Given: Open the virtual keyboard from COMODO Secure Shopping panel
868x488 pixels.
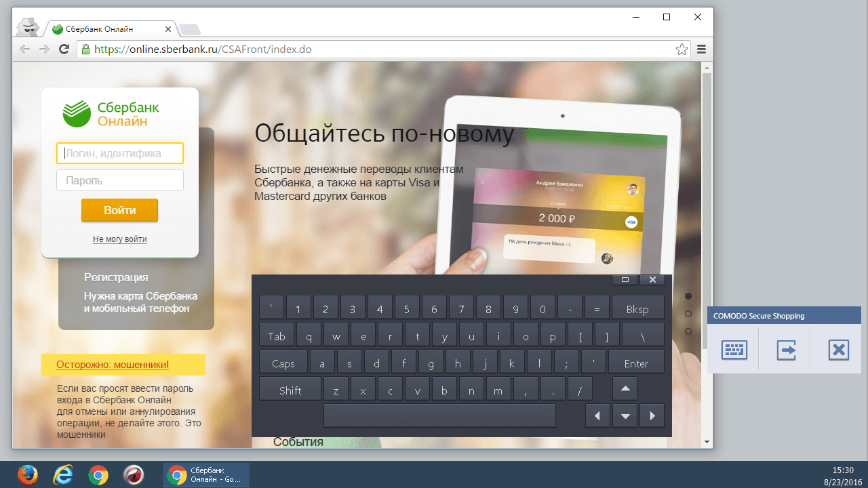Looking at the screenshot, I should [734, 349].
